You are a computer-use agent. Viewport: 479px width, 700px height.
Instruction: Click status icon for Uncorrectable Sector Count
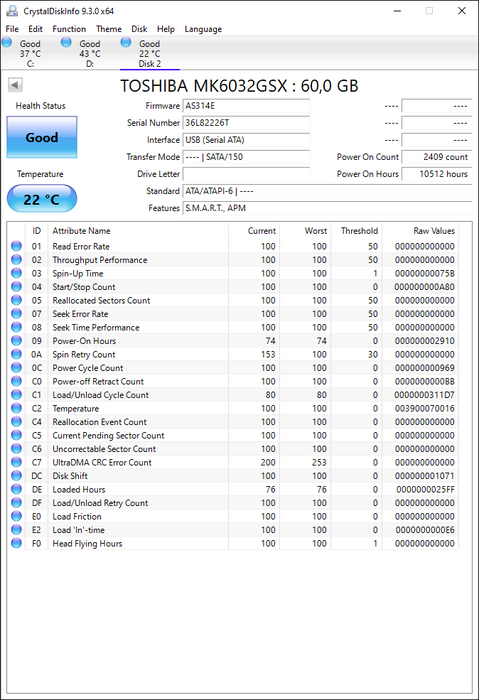17,448
